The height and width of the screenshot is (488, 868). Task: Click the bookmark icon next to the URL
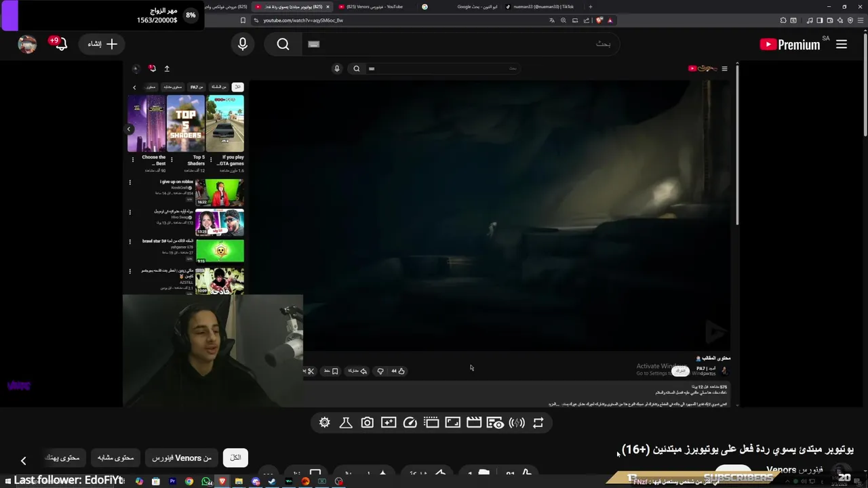pyautogui.click(x=243, y=20)
